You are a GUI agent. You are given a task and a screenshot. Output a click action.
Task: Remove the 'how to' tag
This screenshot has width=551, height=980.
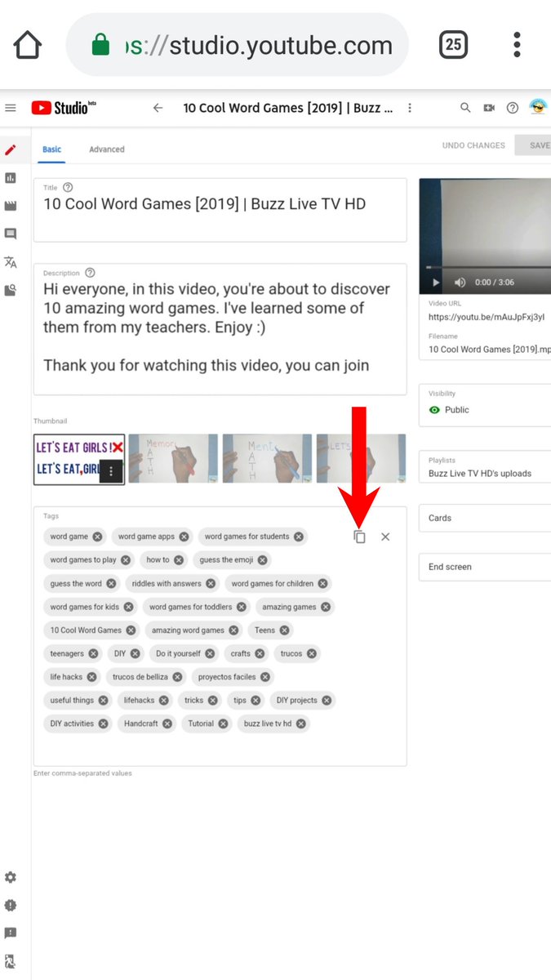179,560
